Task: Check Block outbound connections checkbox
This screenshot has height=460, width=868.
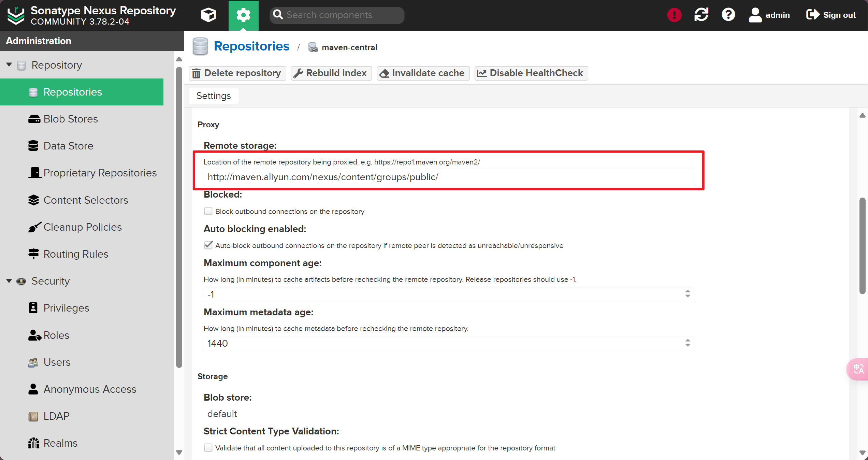Action: [208, 211]
